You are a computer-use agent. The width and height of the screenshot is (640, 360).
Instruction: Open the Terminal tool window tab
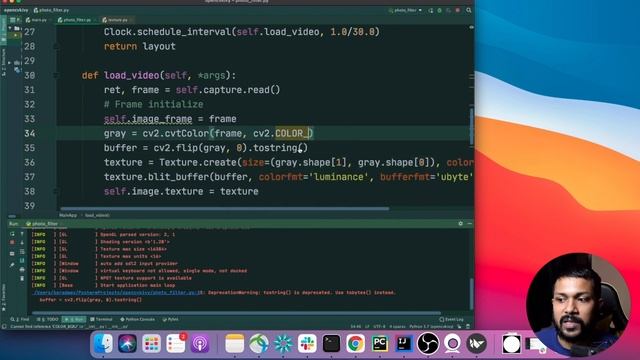coord(101,319)
